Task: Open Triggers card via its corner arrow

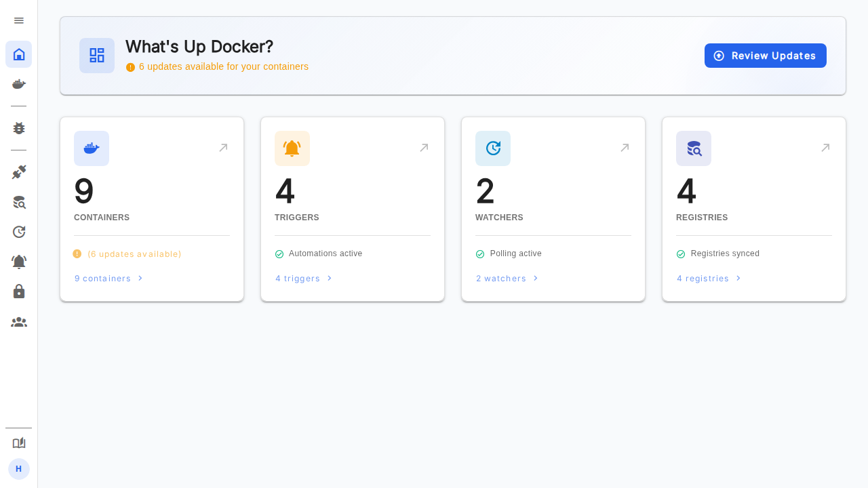Action: pyautogui.click(x=424, y=148)
